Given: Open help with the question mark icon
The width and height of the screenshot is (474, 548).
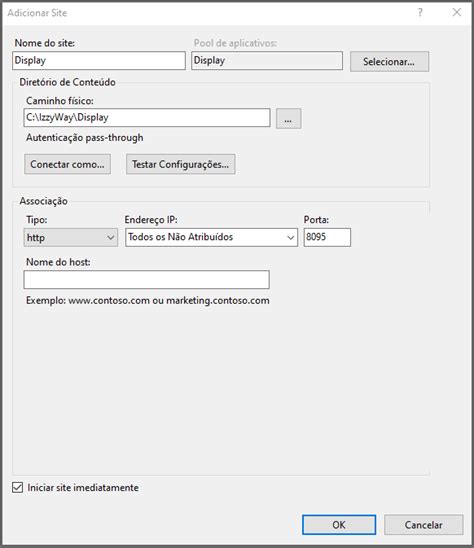Looking at the screenshot, I should click(x=420, y=13).
